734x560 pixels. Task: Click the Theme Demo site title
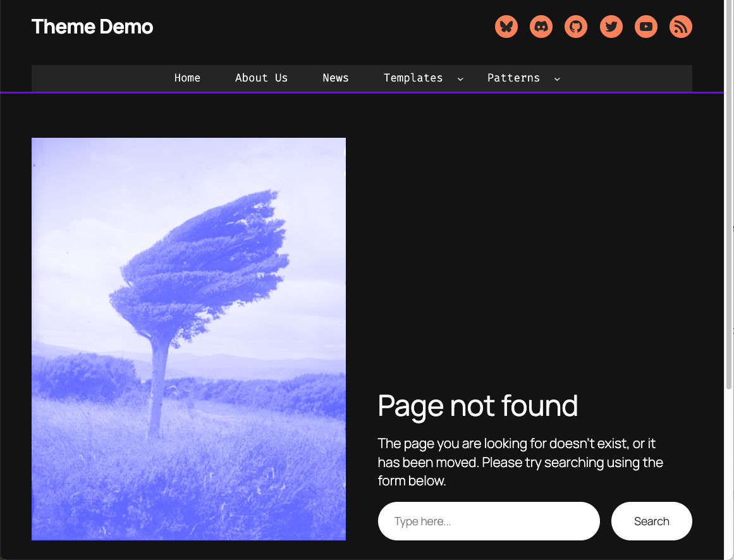92,27
